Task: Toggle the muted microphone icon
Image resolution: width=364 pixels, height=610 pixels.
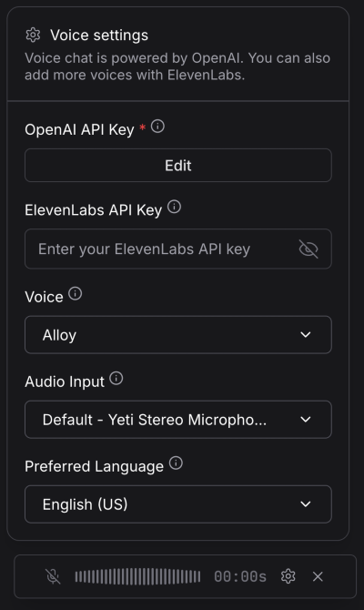Action: point(53,576)
